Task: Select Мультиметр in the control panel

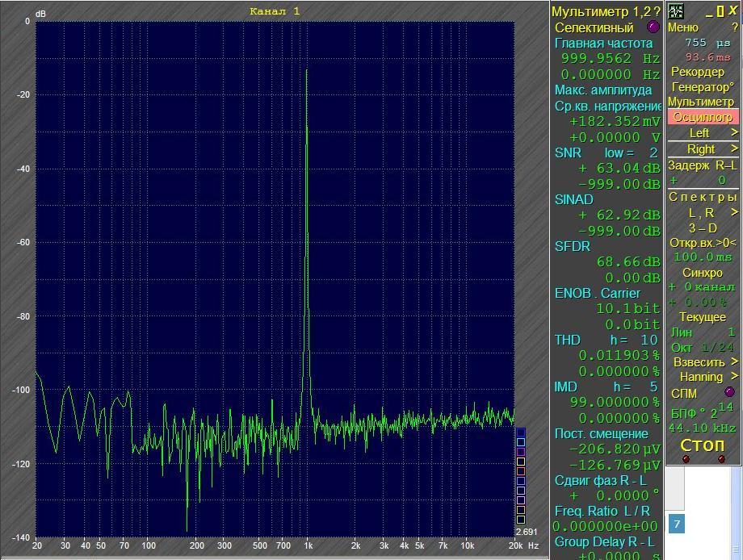Action: pyautogui.click(x=701, y=102)
